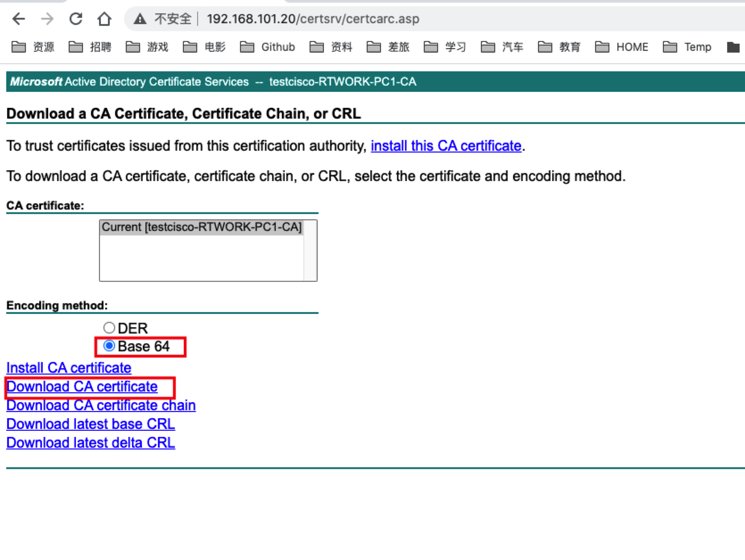Go to the browser home page

[x=104, y=19]
